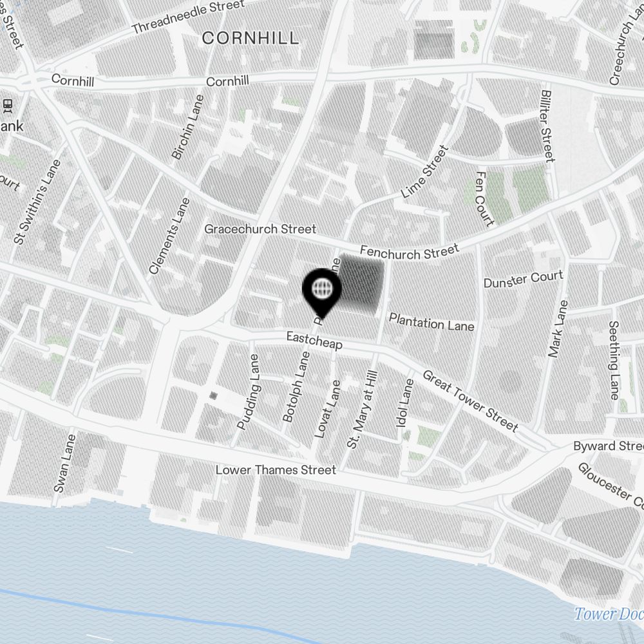The image size is (644, 644).
Task: Click the Tower Dock water label
Action: coord(609,614)
